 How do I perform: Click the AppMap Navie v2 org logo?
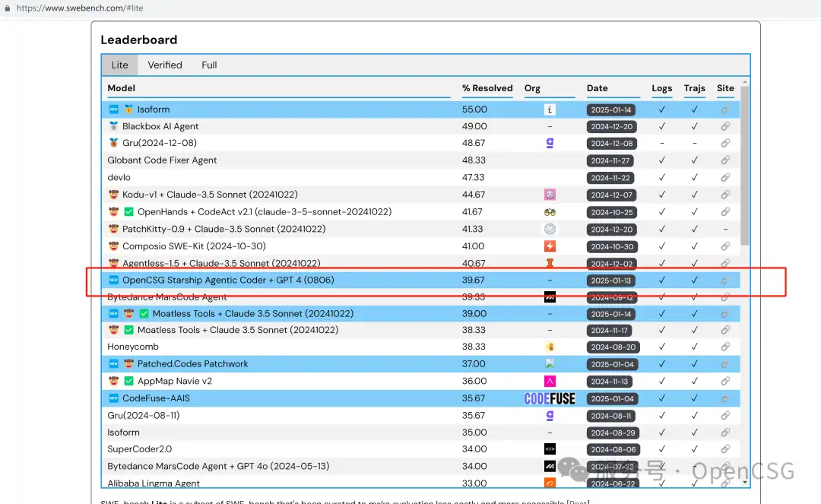[x=550, y=381]
